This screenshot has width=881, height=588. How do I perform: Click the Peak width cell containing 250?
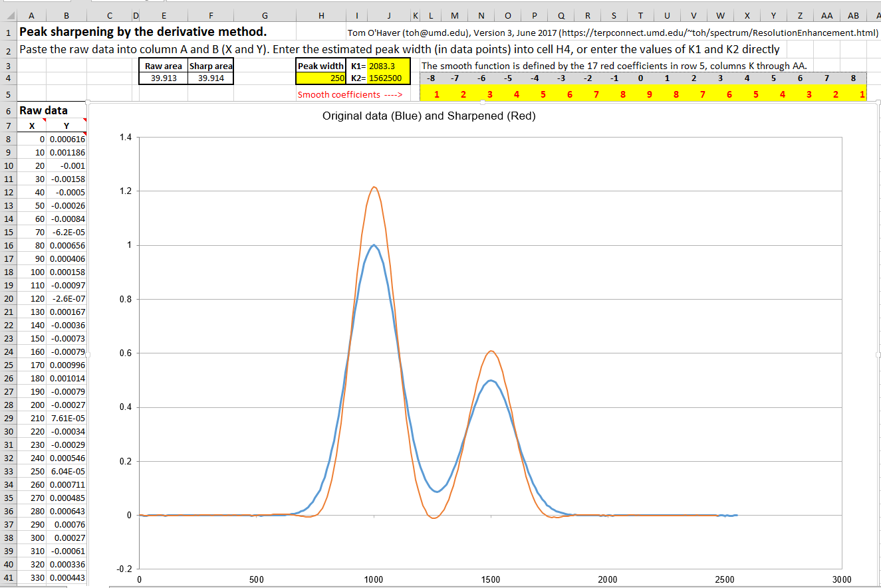pos(321,78)
